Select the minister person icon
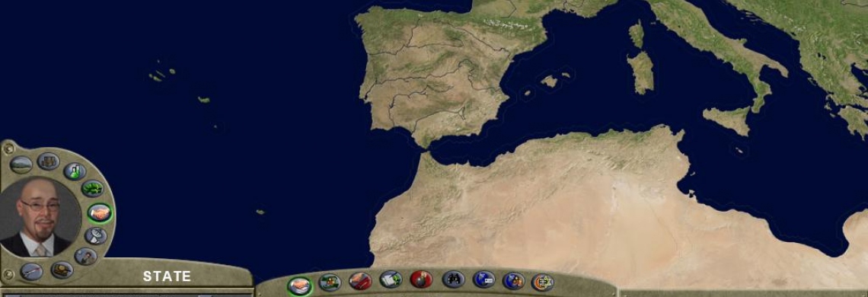 tap(86, 256)
